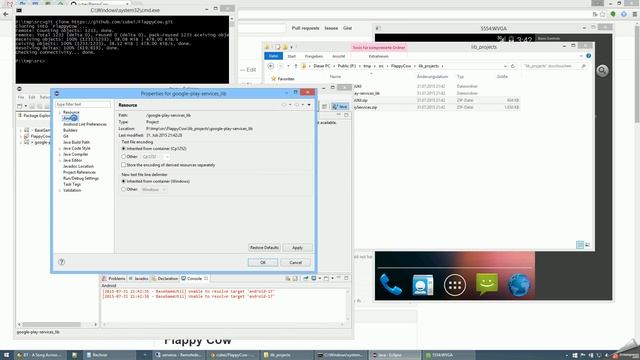Switch to the Declaration tab in Eclipse
Image resolution: width=640 pixels, height=360 pixels.
(165, 278)
